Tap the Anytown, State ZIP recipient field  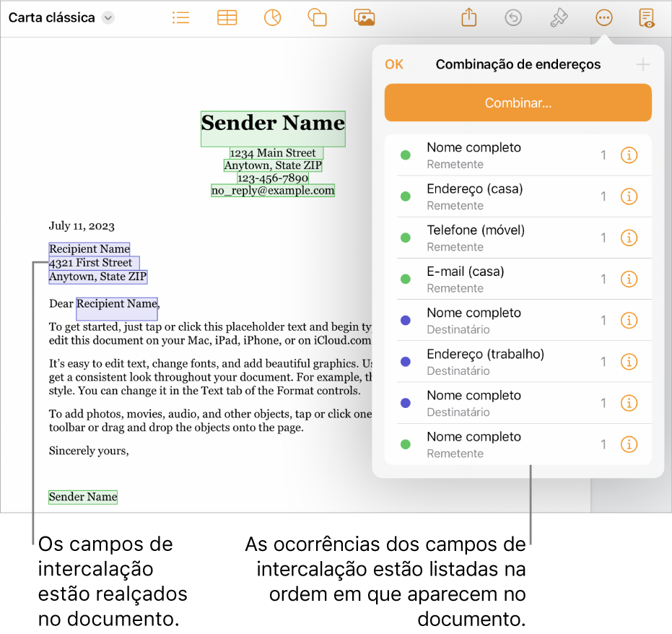point(98,277)
